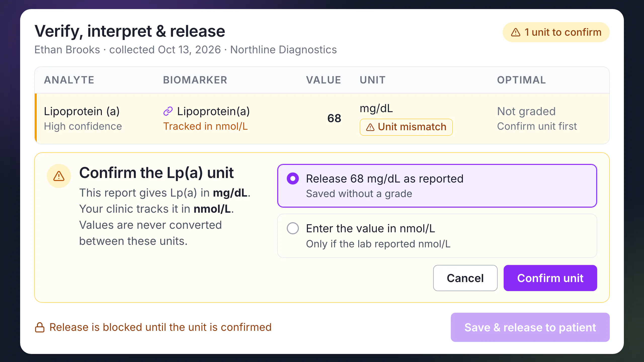Click the 'mg/dL' unit cell text
Image resolution: width=644 pixels, height=362 pixels.
point(376,109)
